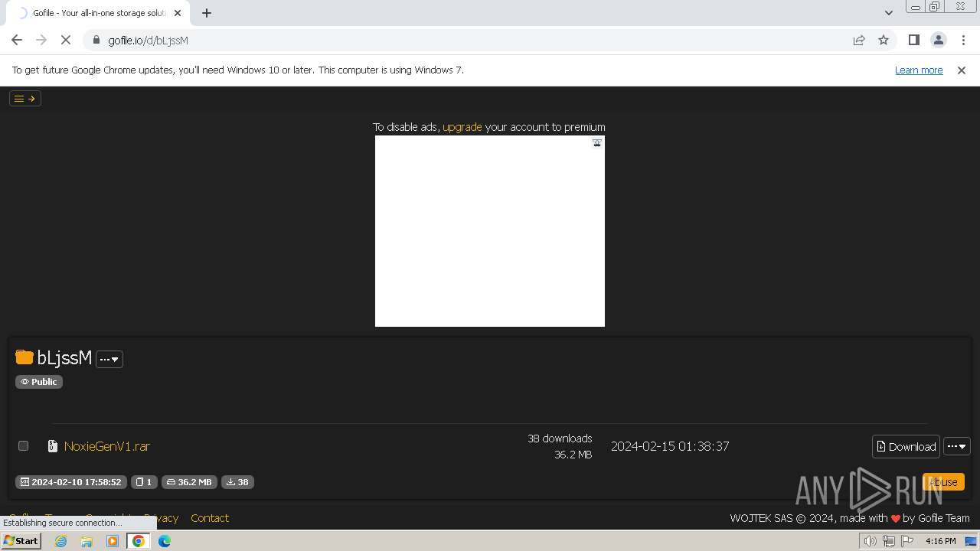
Task: Go back to the previous page
Action: [x=17, y=40]
